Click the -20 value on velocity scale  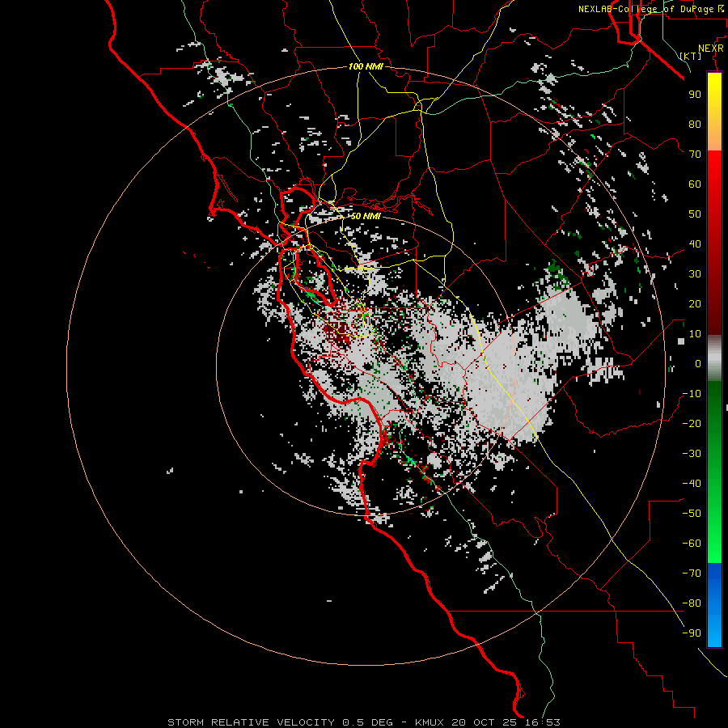point(692,423)
